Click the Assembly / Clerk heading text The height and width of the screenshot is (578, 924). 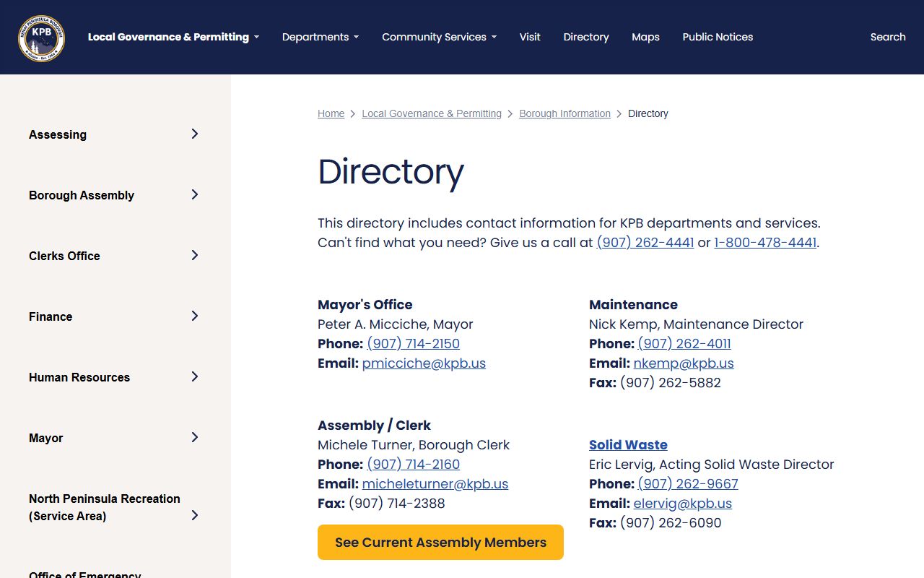click(x=374, y=426)
